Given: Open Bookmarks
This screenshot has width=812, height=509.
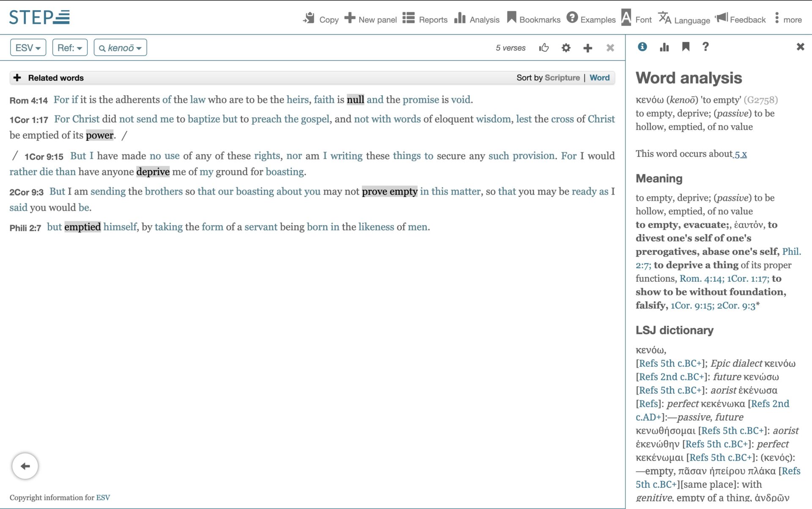Looking at the screenshot, I should click(534, 18).
